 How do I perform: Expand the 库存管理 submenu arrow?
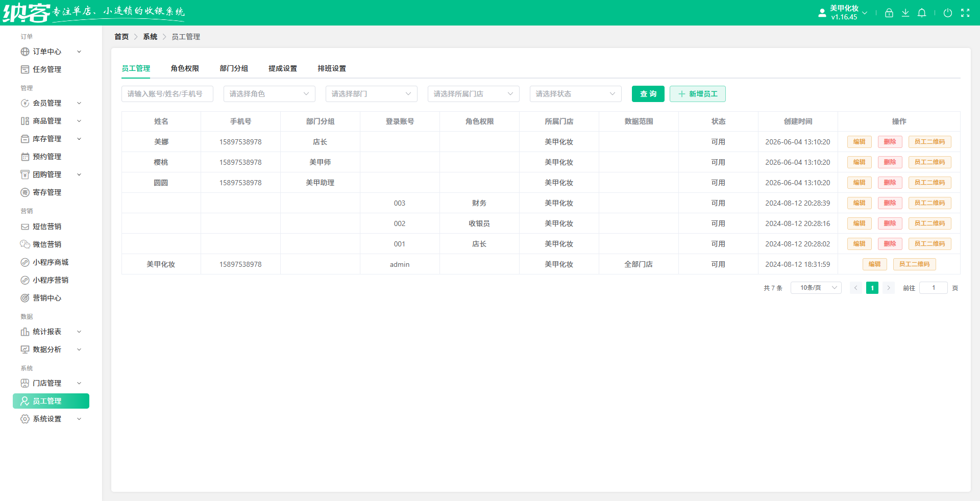[79, 139]
